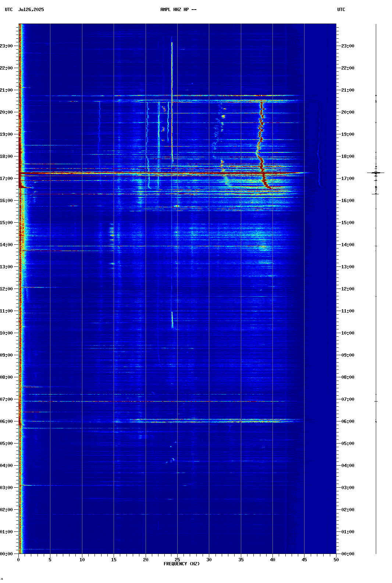This screenshot has height=583, width=392.
Task: Click the 20 Hz frequency tick label
Action: 146,560
